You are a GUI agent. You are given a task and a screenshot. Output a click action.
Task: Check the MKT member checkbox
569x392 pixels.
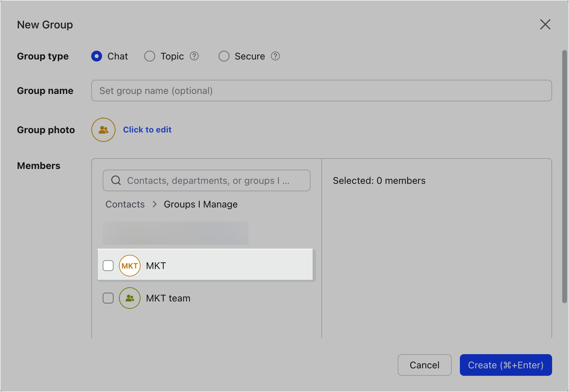108,266
